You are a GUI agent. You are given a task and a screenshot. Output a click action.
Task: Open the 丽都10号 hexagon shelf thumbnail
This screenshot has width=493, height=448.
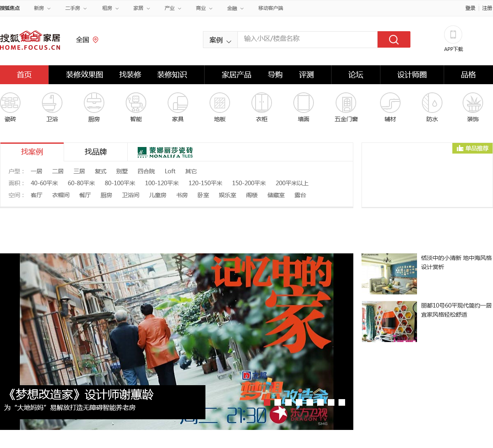(389, 322)
